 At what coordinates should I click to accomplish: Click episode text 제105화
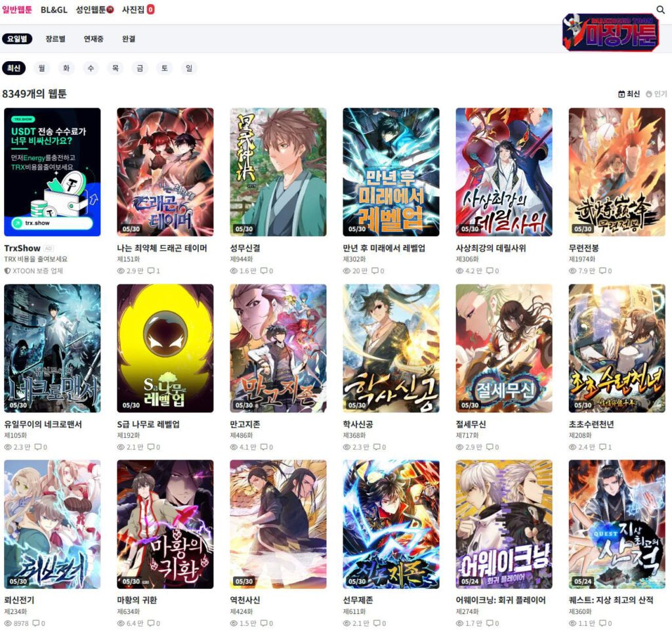coord(16,435)
